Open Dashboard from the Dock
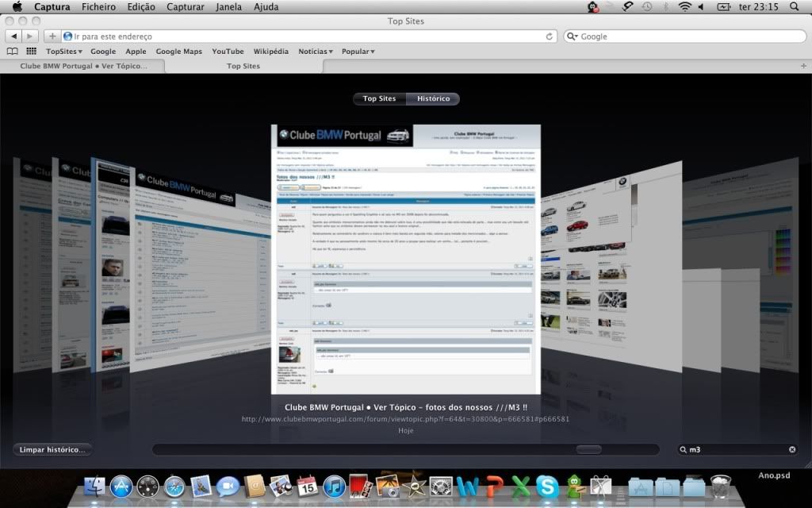The height and width of the screenshot is (508, 812). tap(147, 487)
